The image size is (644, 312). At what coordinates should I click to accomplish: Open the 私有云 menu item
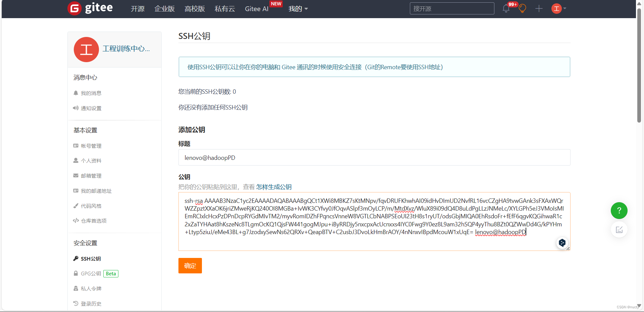[x=225, y=9]
